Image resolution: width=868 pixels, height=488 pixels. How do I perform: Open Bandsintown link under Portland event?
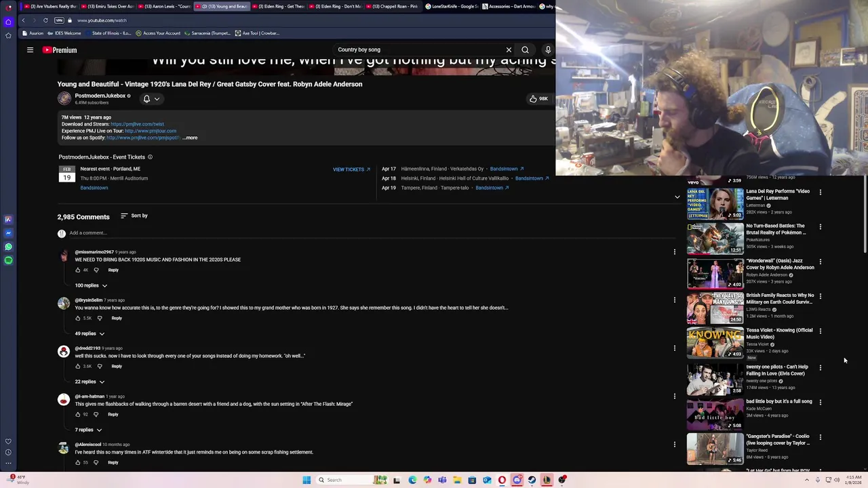tap(94, 188)
